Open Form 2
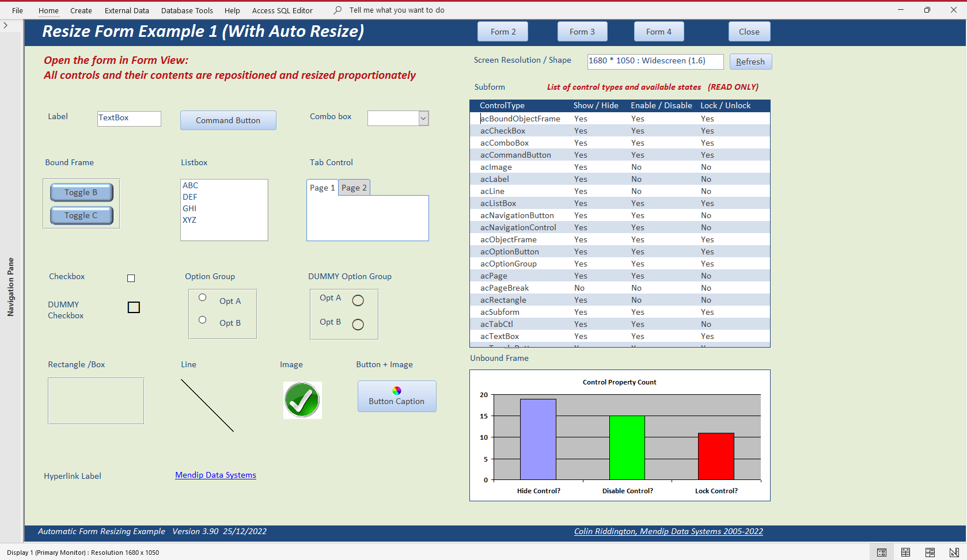The image size is (967, 560). pyautogui.click(x=503, y=32)
